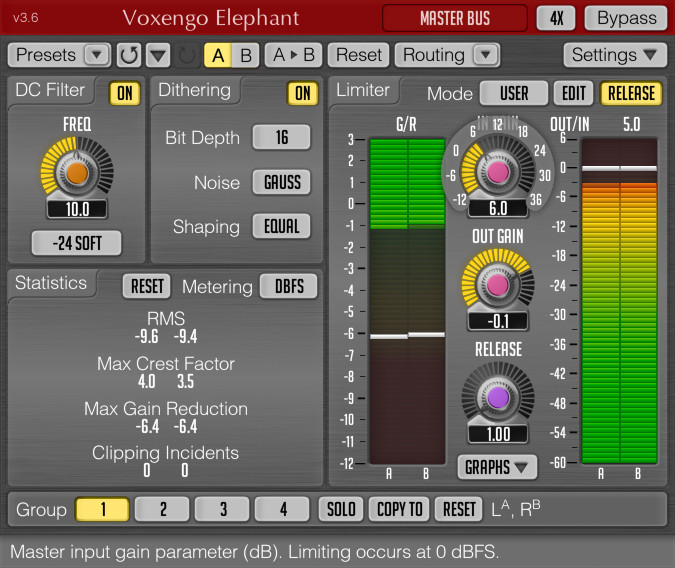The width and height of the screenshot is (675, 568).
Task: Open the Settings menu
Action: [x=615, y=55]
